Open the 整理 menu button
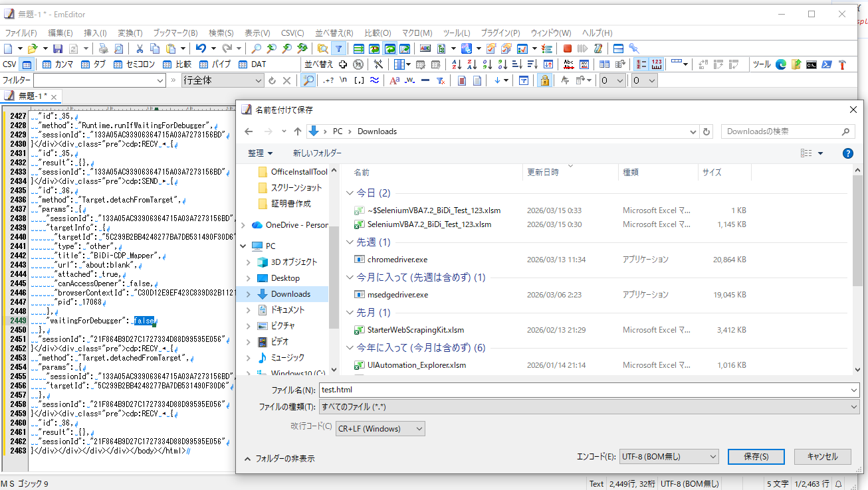Image resolution: width=868 pixels, height=490 pixels. click(x=260, y=153)
